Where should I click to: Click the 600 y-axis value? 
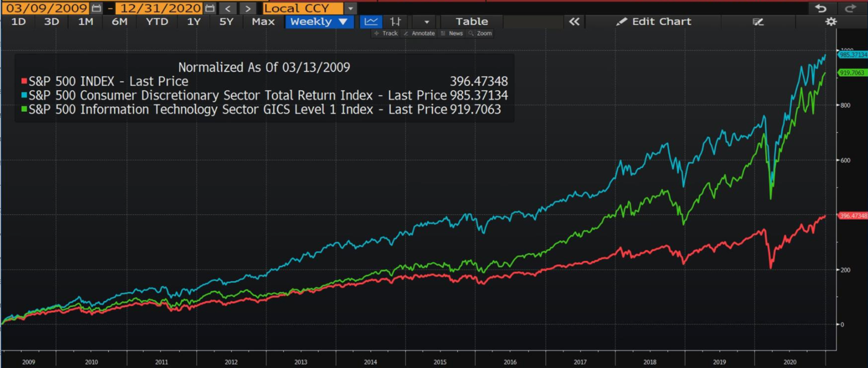pos(845,160)
